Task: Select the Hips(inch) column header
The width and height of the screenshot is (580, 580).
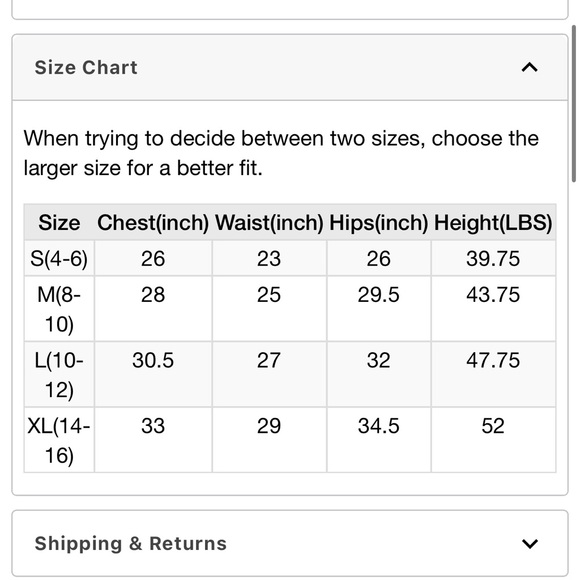Action: [379, 223]
